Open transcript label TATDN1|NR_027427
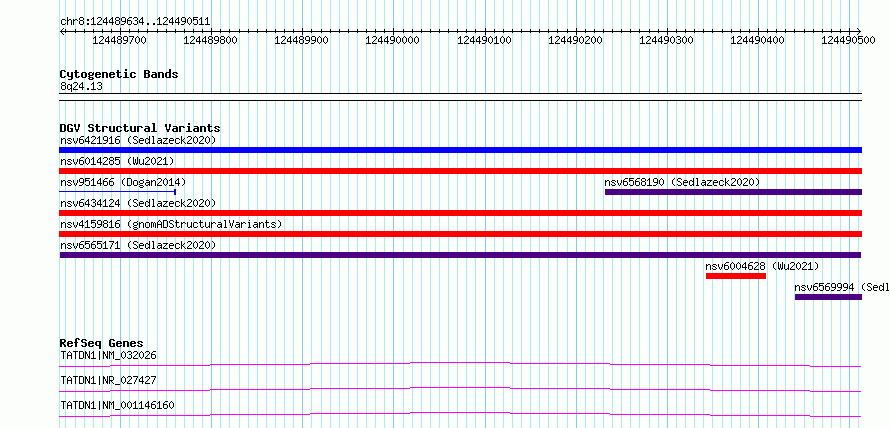The width and height of the screenshot is (890, 428). pyautogui.click(x=108, y=380)
